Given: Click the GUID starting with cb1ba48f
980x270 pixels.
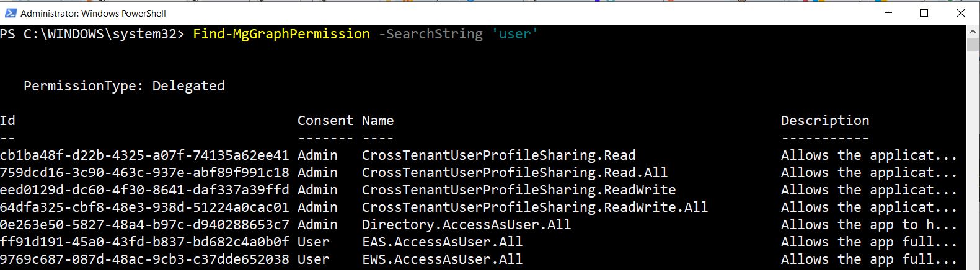Looking at the screenshot, I should (x=144, y=155).
